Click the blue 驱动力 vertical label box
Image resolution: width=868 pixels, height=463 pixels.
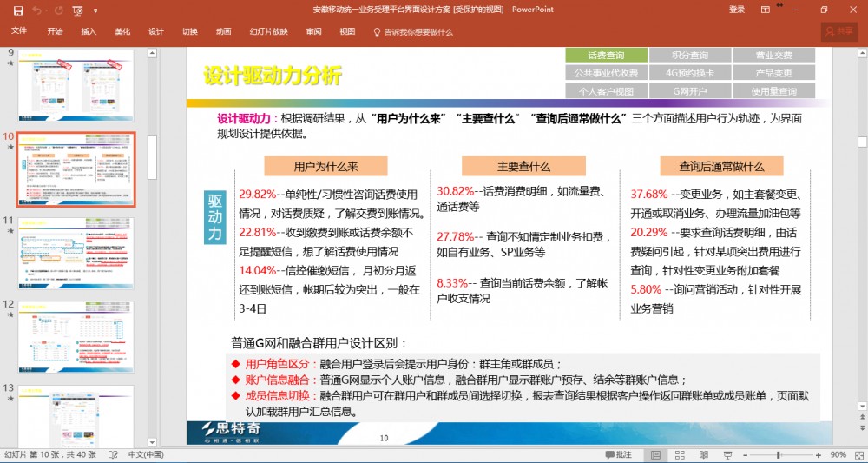(x=214, y=216)
